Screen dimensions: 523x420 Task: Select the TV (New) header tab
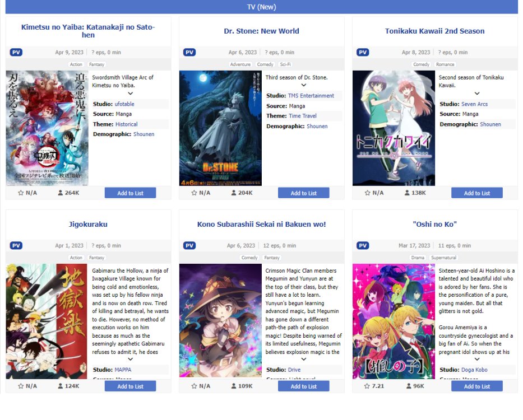(x=261, y=7)
